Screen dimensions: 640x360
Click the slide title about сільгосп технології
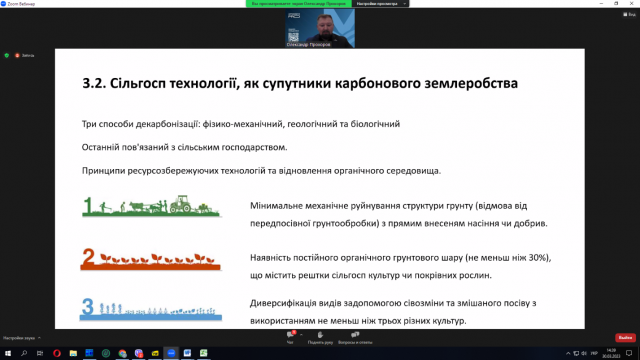tap(300, 83)
